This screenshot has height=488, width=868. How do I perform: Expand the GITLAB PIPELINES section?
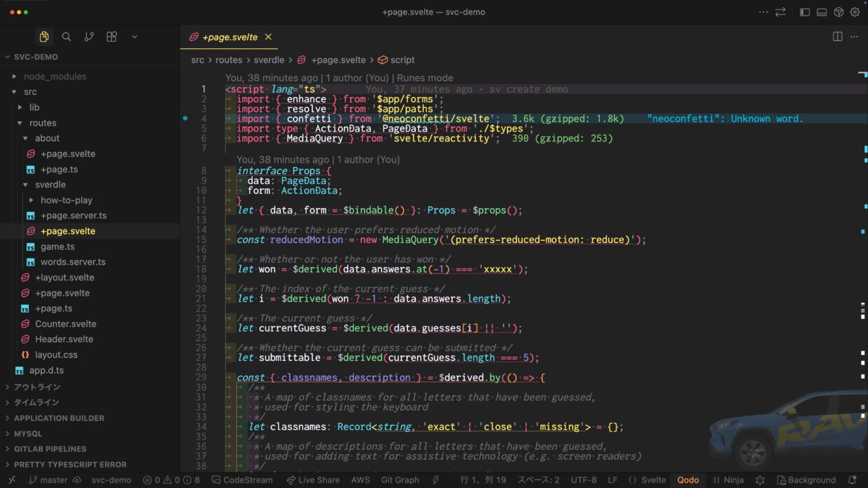(x=50, y=449)
